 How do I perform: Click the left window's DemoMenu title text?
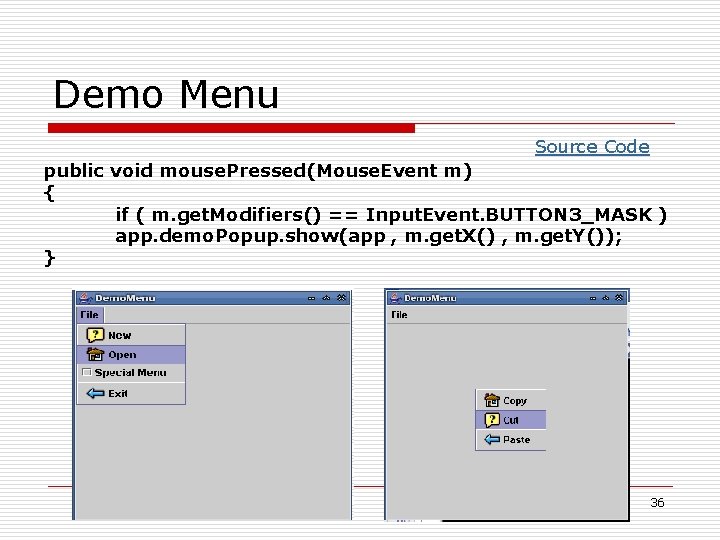pyautogui.click(x=125, y=298)
